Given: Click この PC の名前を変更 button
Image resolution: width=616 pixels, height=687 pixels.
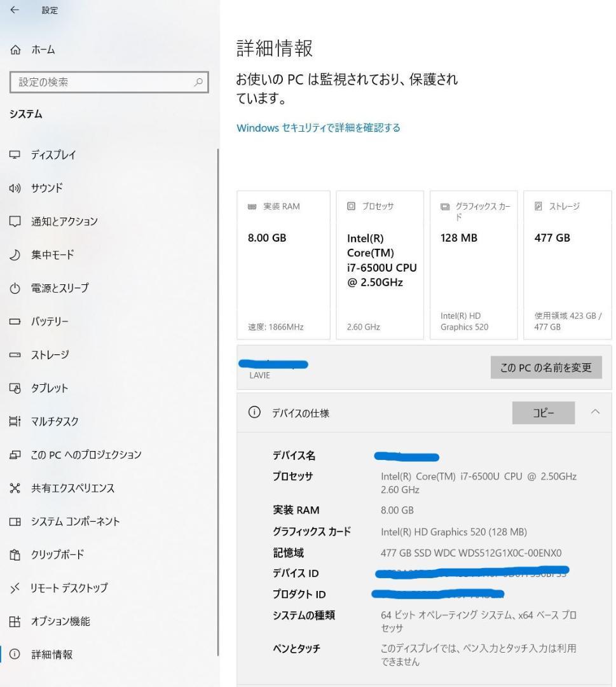Looking at the screenshot, I should [545, 367].
